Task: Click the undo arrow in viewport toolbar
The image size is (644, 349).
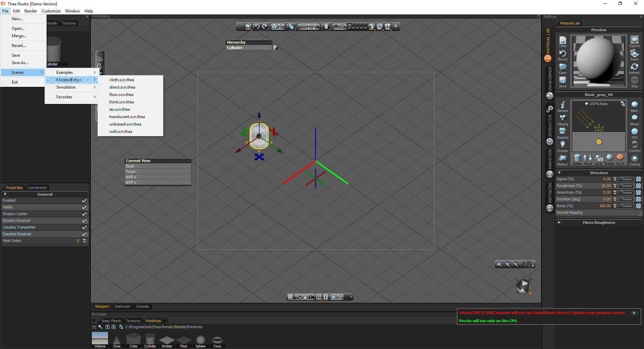Action: (257, 27)
